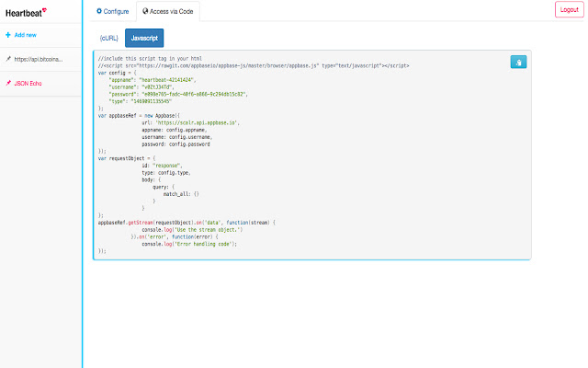Add a new heartbeat with Add new
This screenshot has width=588, height=368.
(x=25, y=35)
